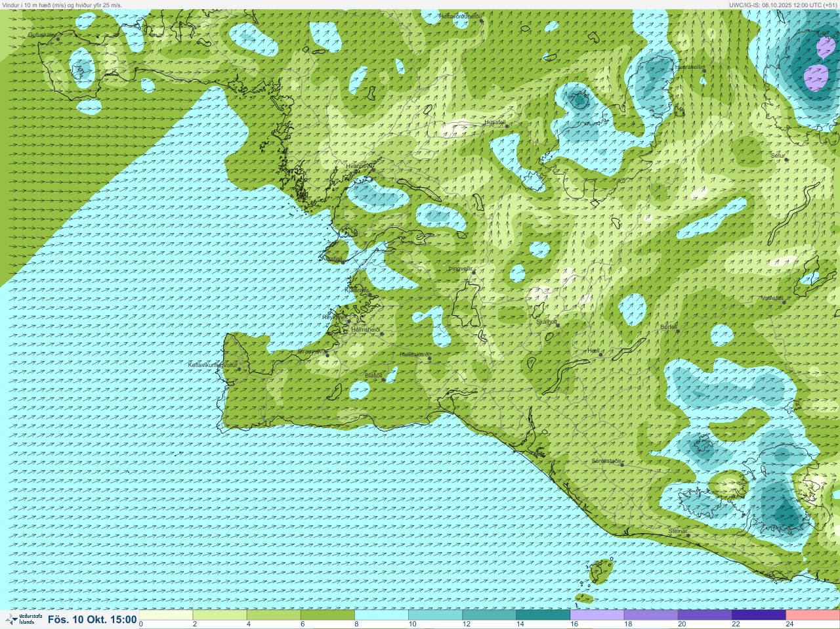
Task: Click the Hveravellir station label
Action: click(690, 67)
